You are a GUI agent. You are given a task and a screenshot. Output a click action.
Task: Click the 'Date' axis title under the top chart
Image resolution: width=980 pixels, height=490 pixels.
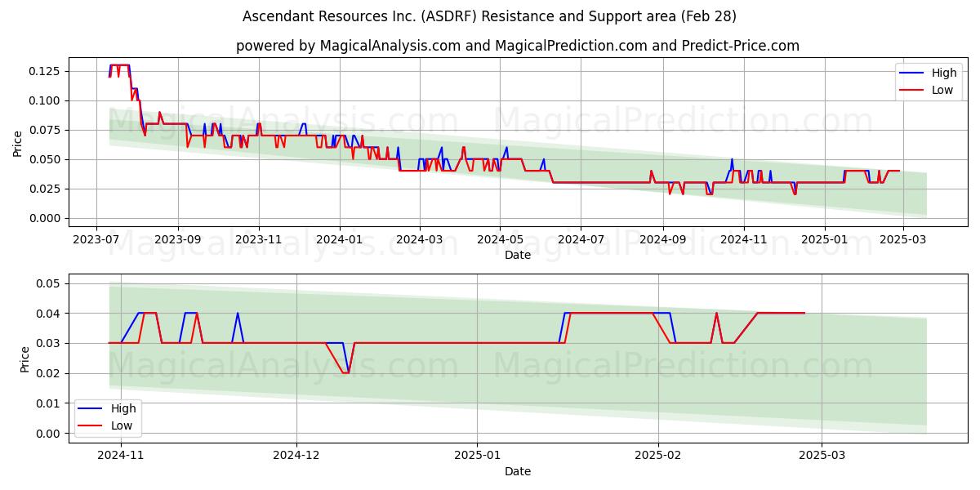518,255
